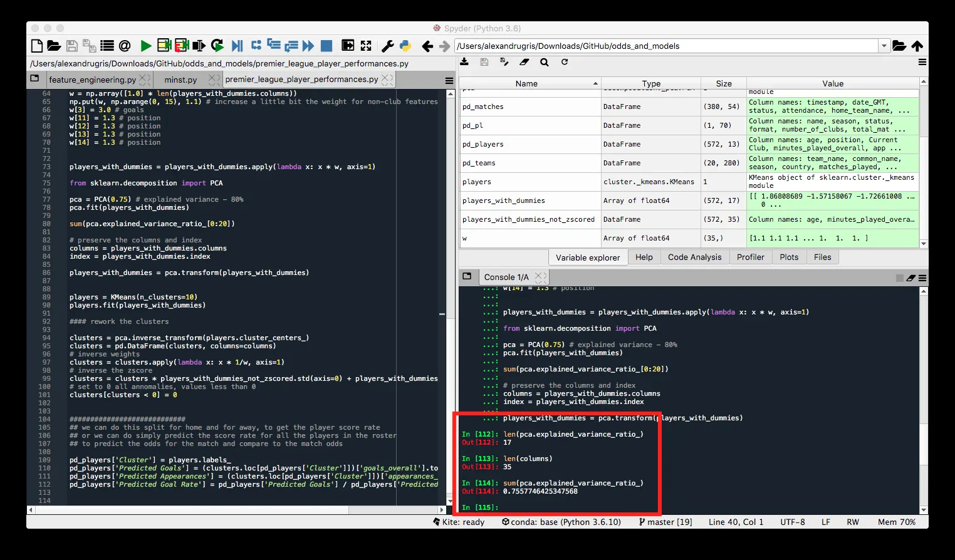Open the file switcher list icon
This screenshot has width=955, height=560.
pyautogui.click(x=107, y=46)
